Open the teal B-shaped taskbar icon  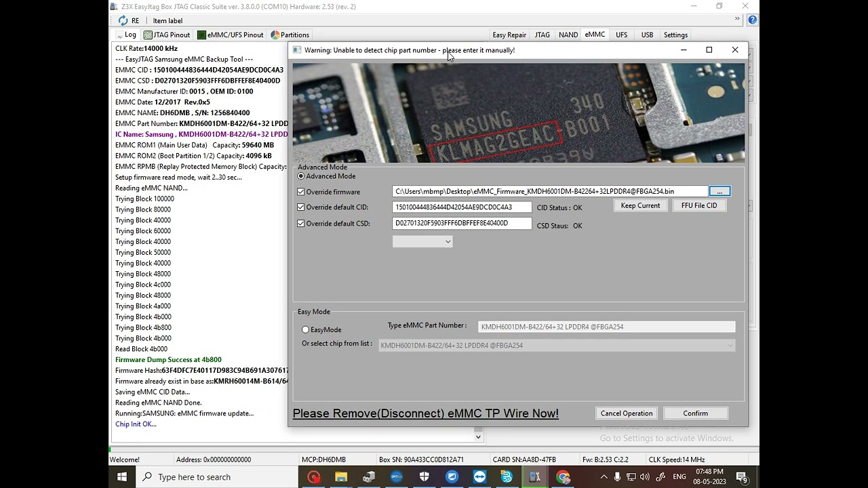tap(507, 477)
